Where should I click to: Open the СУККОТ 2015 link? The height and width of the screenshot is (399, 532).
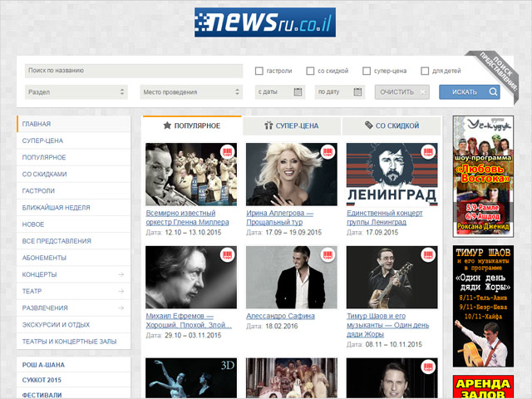coord(74,380)
